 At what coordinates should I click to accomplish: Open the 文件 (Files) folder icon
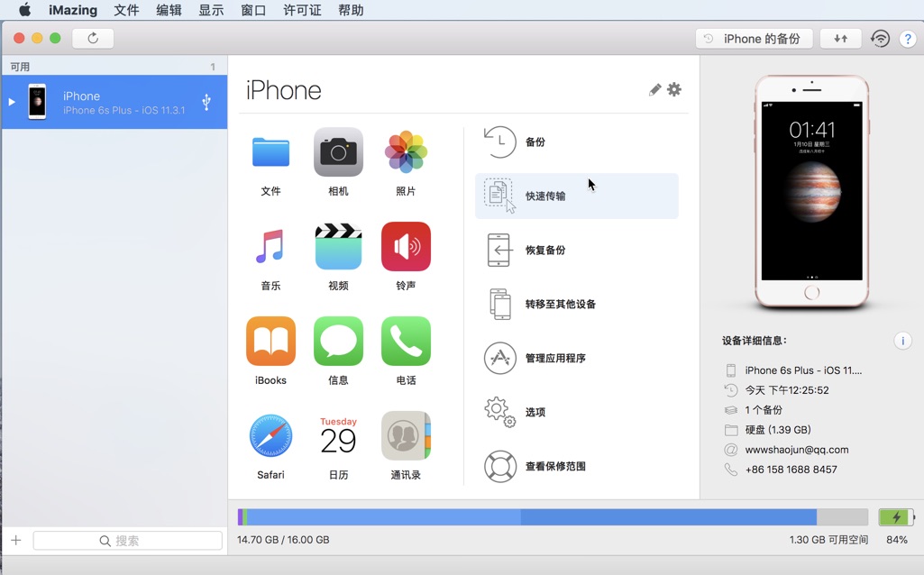tap(270, 152)
